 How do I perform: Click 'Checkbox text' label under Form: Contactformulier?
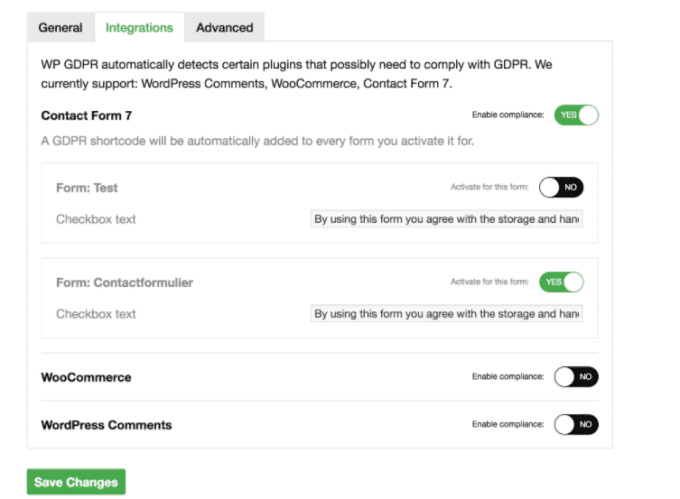point(96,314)
